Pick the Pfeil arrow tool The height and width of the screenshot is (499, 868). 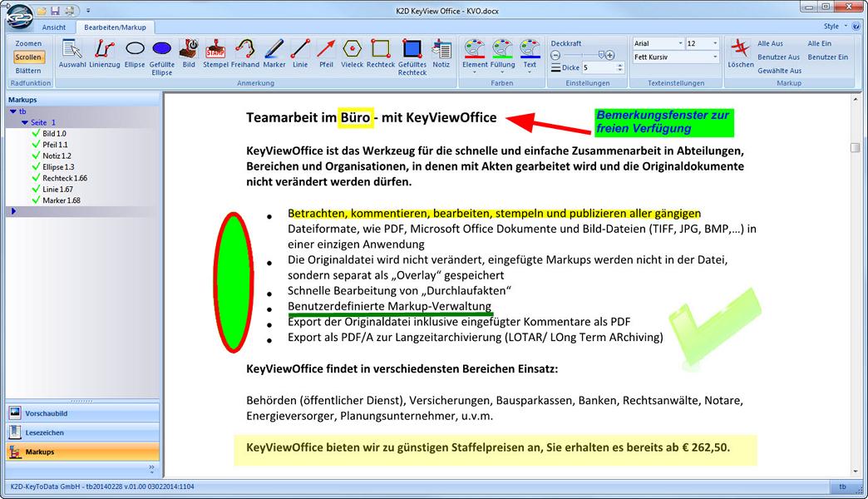326,54
